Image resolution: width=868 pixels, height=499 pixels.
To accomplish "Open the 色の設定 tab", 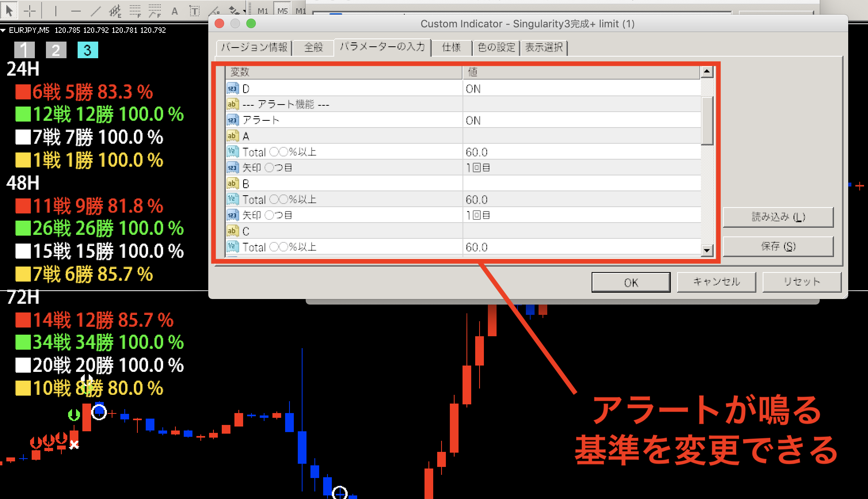I will tap(496, 48).
